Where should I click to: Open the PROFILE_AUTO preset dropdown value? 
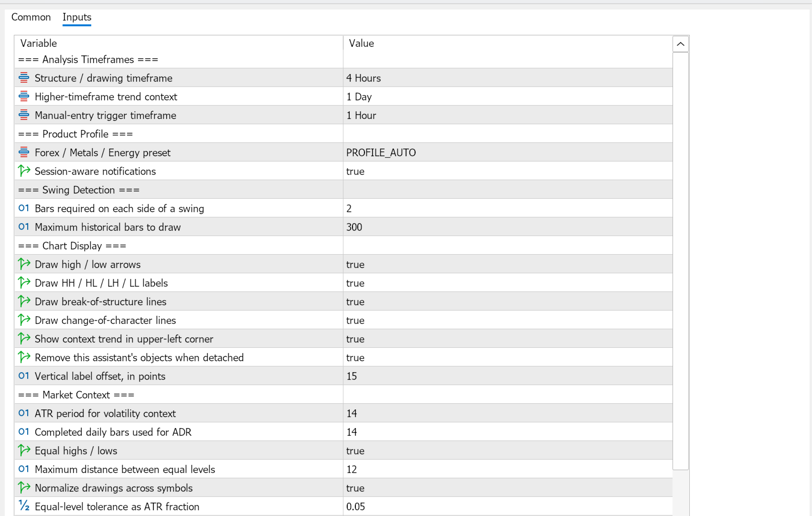pyautogui.click(x=507, y=152)
